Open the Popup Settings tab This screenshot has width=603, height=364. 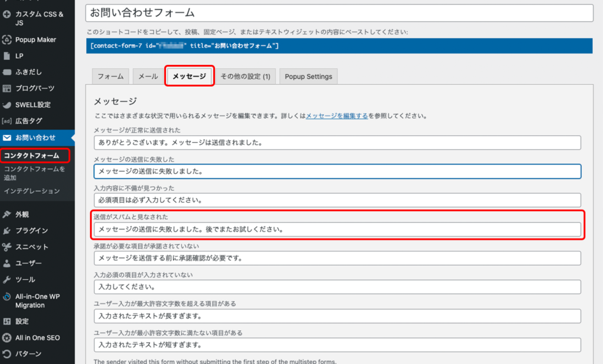(308, 77)
